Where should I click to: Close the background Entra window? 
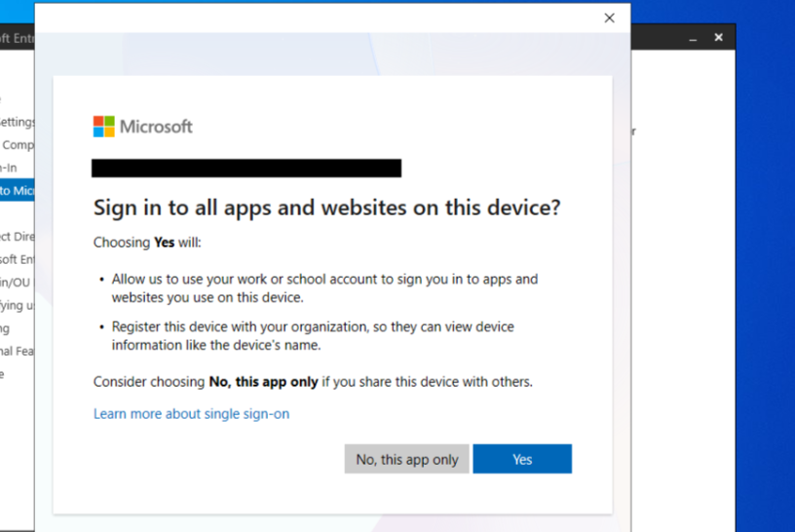click(x=718, y=37)
